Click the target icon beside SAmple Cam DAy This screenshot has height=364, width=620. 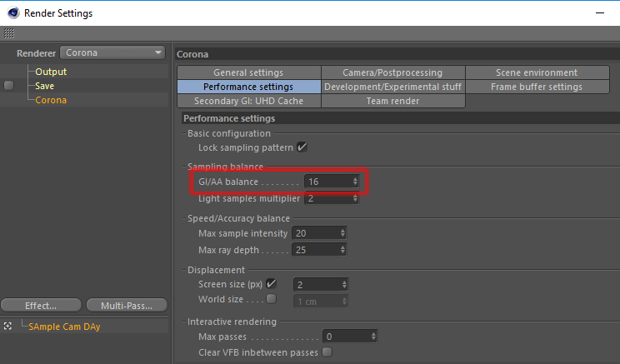7,326
